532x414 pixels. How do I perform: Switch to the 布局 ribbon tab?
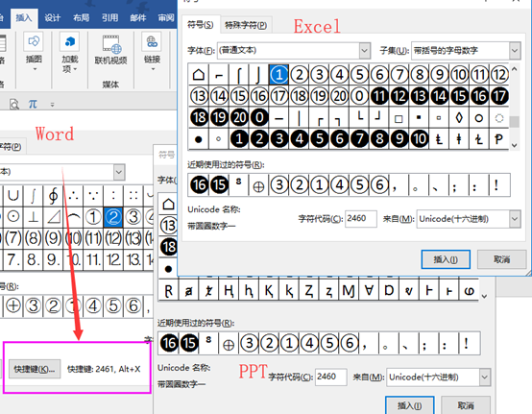tap(81, 17)
